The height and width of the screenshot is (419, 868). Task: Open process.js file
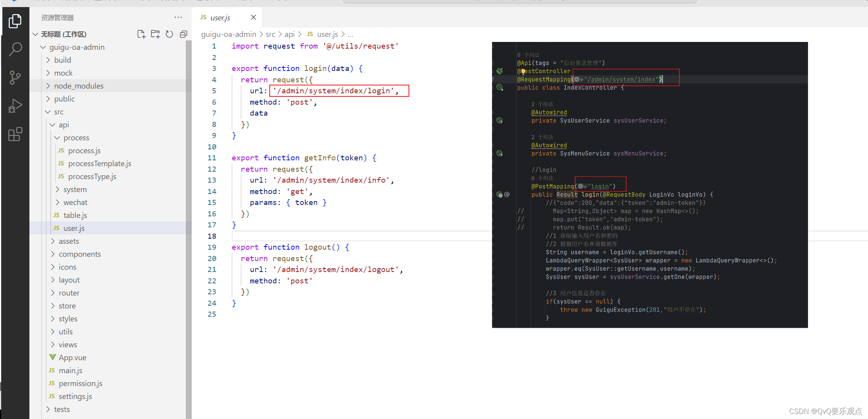coord(84,151)
